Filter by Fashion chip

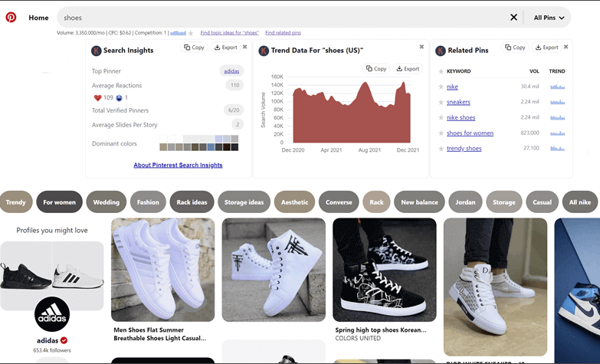click(x=148, y=202)
